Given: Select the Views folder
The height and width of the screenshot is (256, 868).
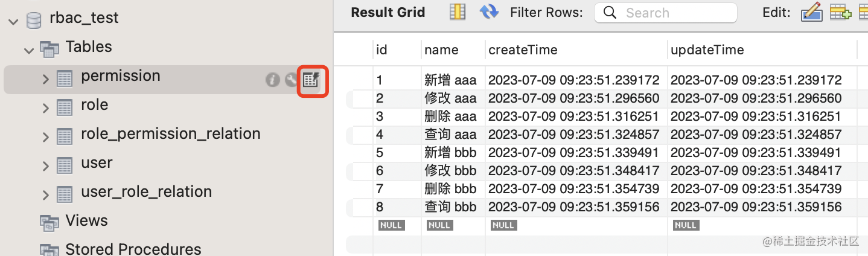Looking at the screenshot, I should tap(86, 221).
